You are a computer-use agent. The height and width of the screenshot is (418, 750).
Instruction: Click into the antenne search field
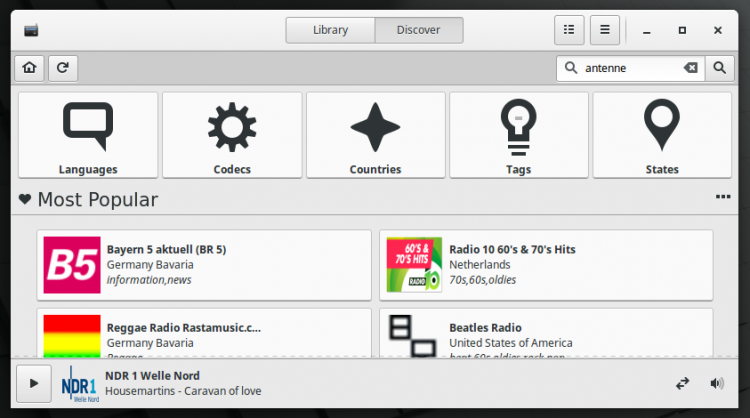(631, 68)
